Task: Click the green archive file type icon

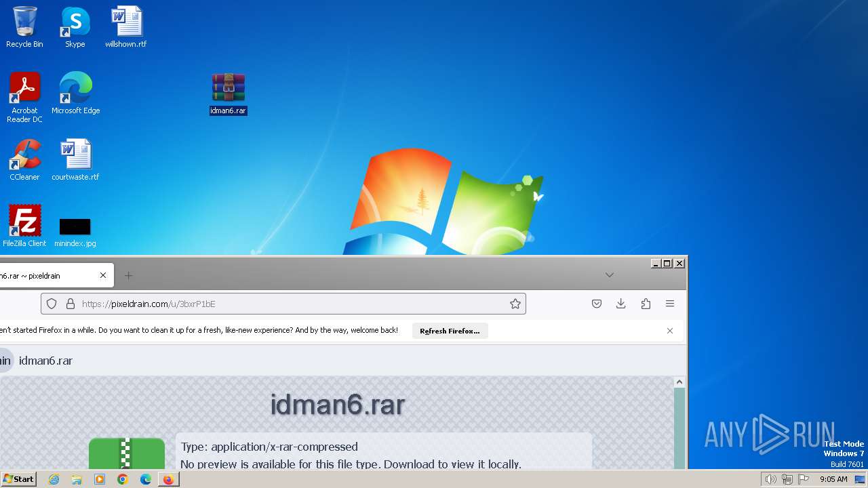Action: [x=127, y=453]
